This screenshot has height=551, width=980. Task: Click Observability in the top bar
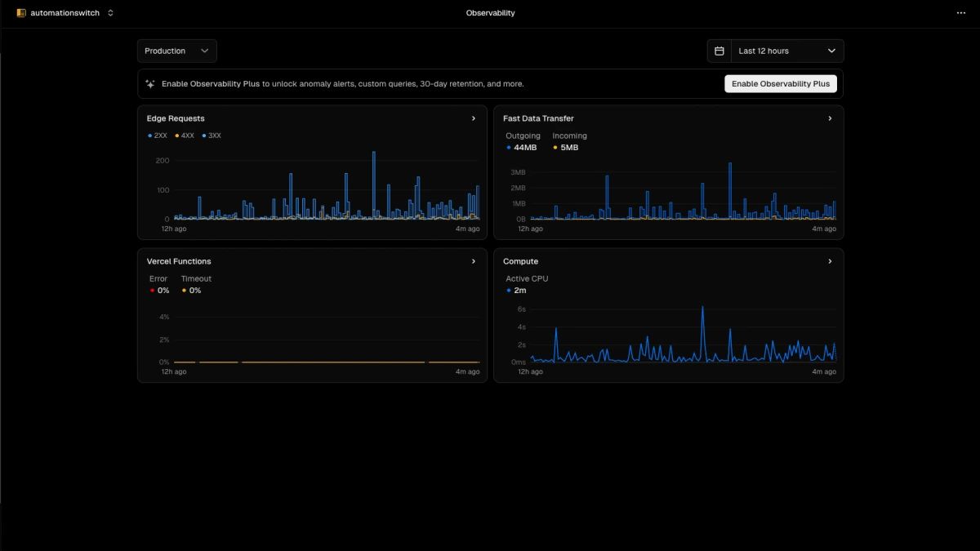(490, 12)
